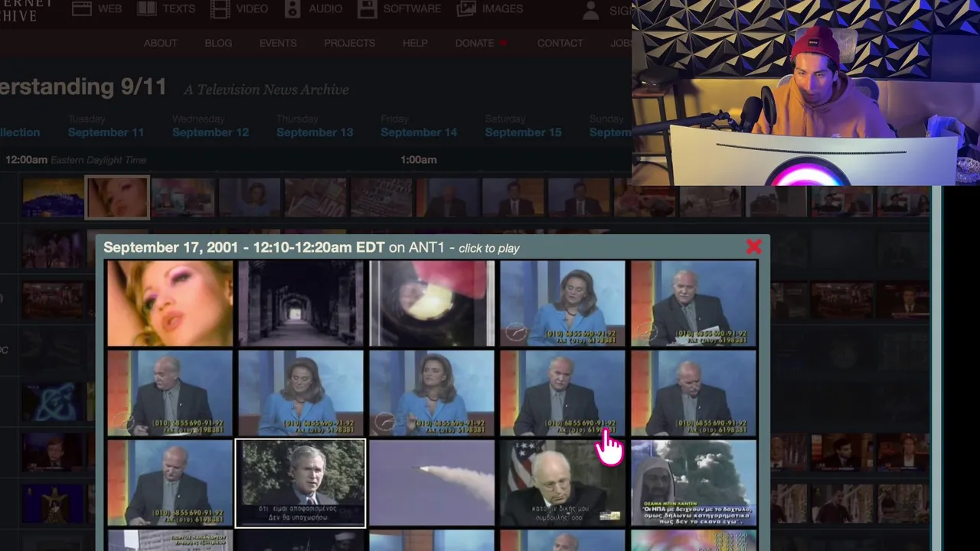Open the Software section icon
This screenshot has height=551, width=980.
(x=367, y=8)
